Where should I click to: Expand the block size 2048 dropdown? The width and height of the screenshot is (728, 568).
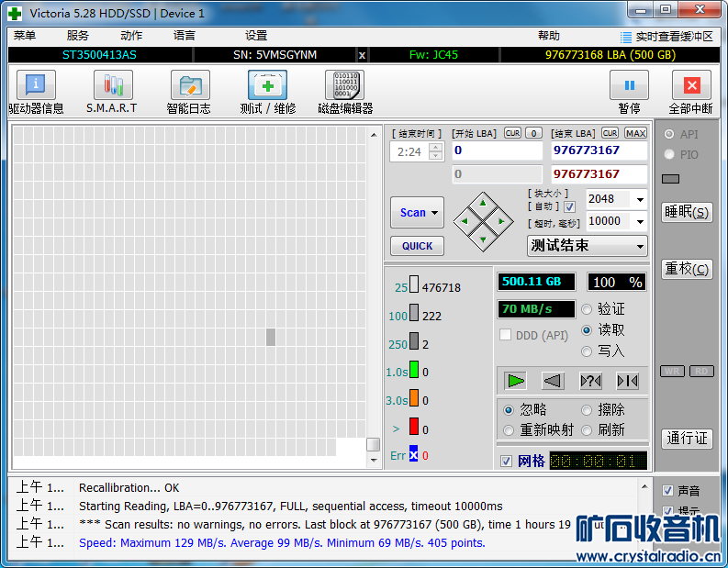[x=639, y=199]
